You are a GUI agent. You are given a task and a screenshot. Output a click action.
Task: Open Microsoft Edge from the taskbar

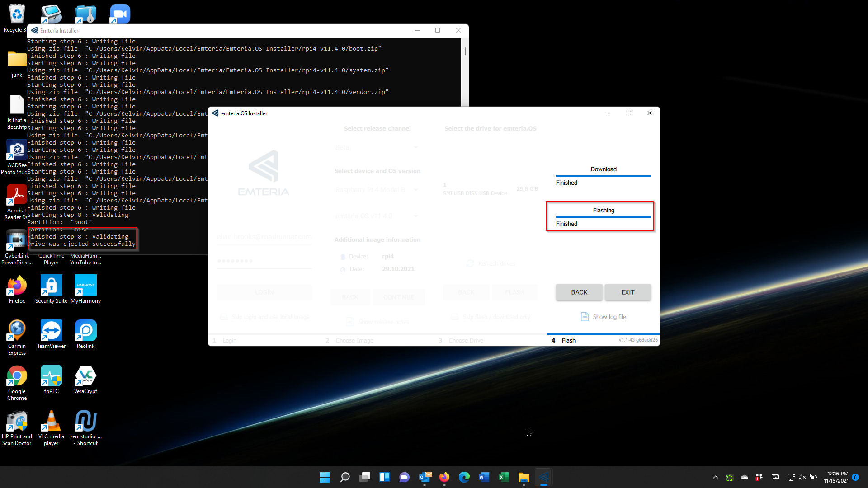click(x=464, y=477)
